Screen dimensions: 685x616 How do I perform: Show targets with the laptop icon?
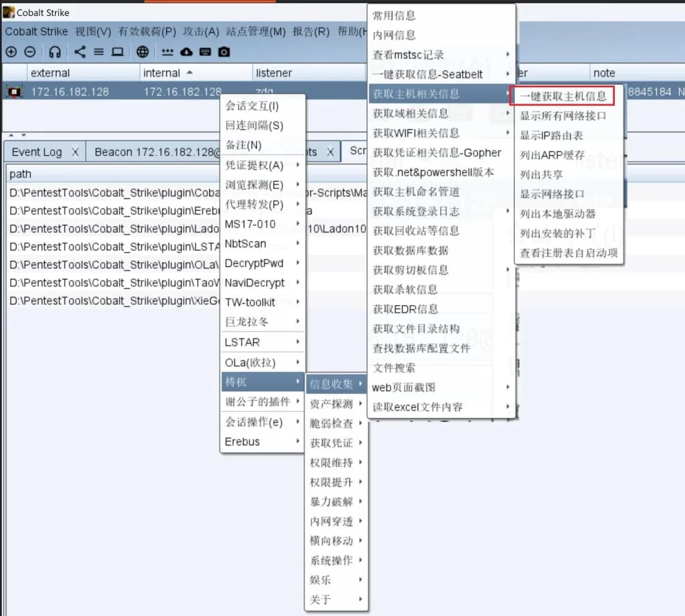point(118,52)
